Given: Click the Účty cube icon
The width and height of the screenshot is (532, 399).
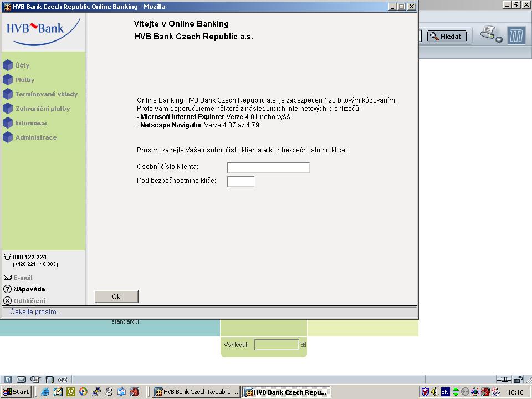Looking at the screenshot, I should 8,65.
